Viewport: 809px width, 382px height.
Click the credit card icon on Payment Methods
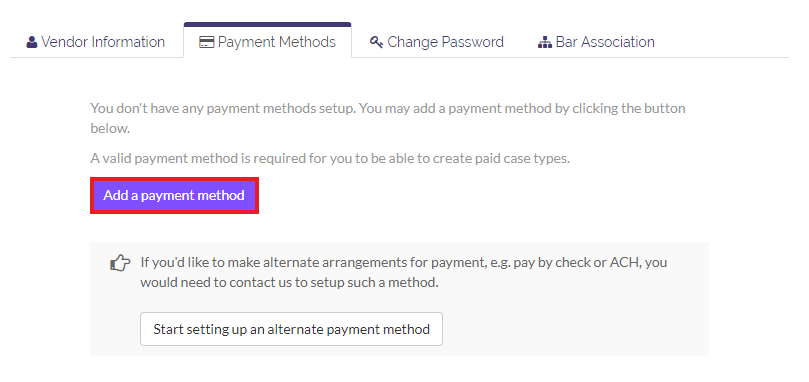(206, 42)
